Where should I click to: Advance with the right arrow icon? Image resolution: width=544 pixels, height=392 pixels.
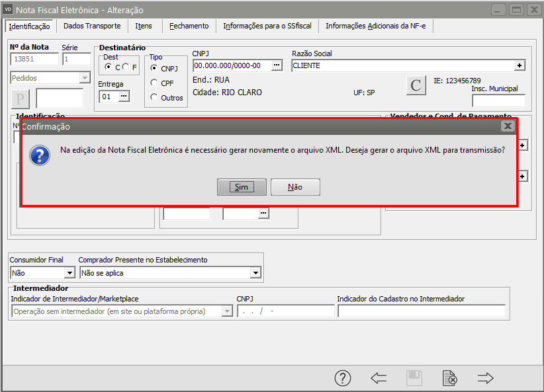(x=486, y=378)
